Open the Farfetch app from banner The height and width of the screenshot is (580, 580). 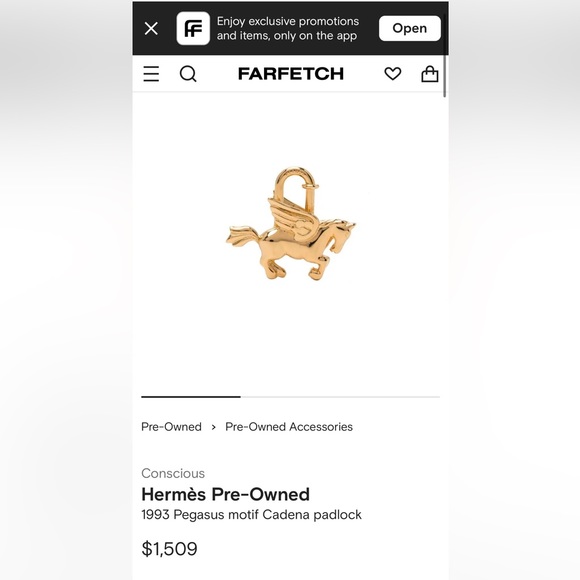409,28
